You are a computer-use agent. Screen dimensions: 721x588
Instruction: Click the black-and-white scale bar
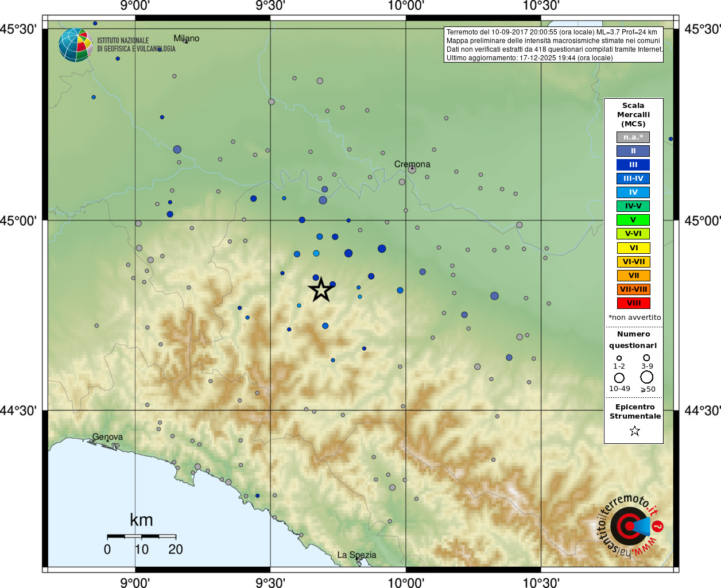[x=141, y=536]
